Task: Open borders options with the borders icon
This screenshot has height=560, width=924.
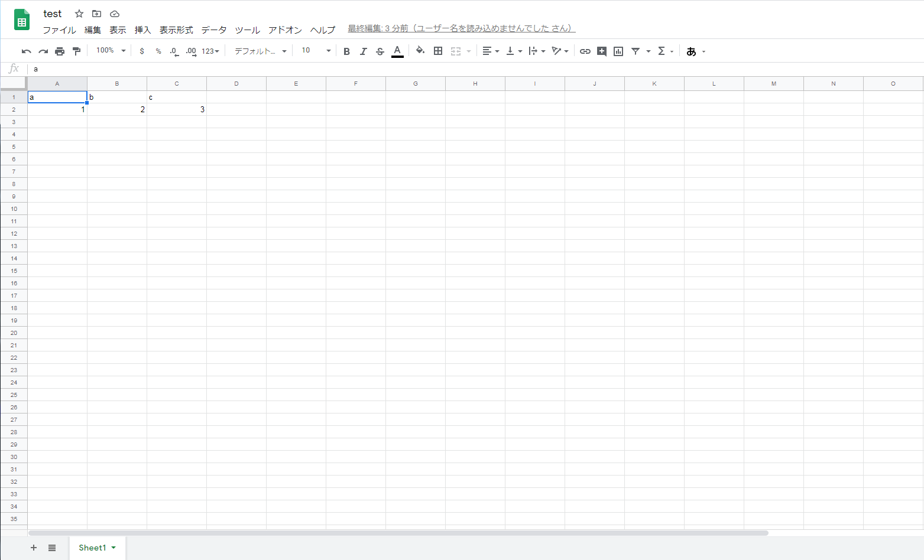Action: 438,51
